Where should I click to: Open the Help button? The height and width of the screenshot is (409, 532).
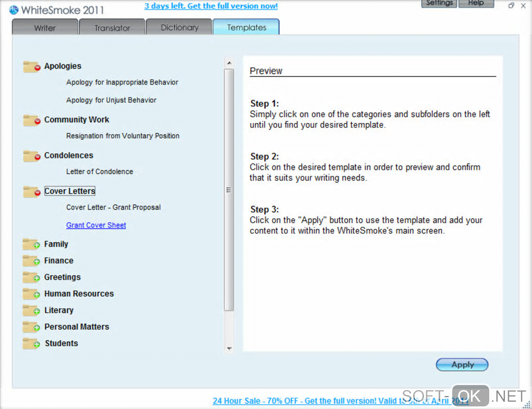(x=476, y=4)
